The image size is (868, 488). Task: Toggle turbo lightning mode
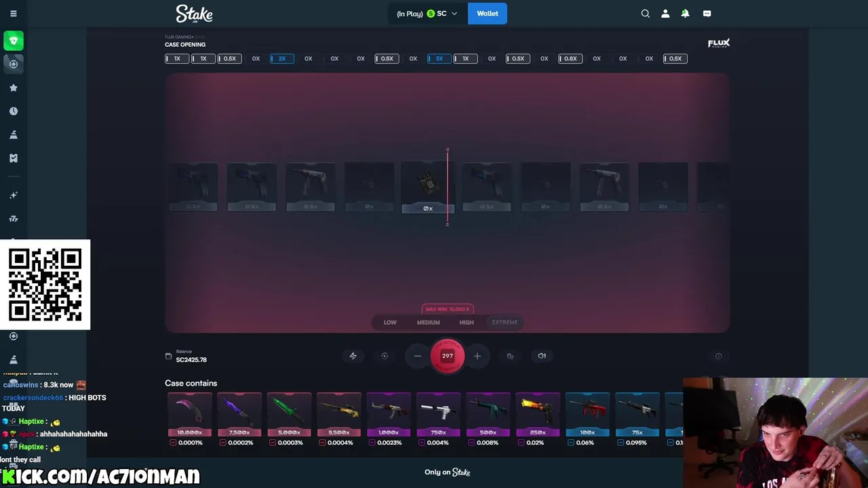coord(353,356)
